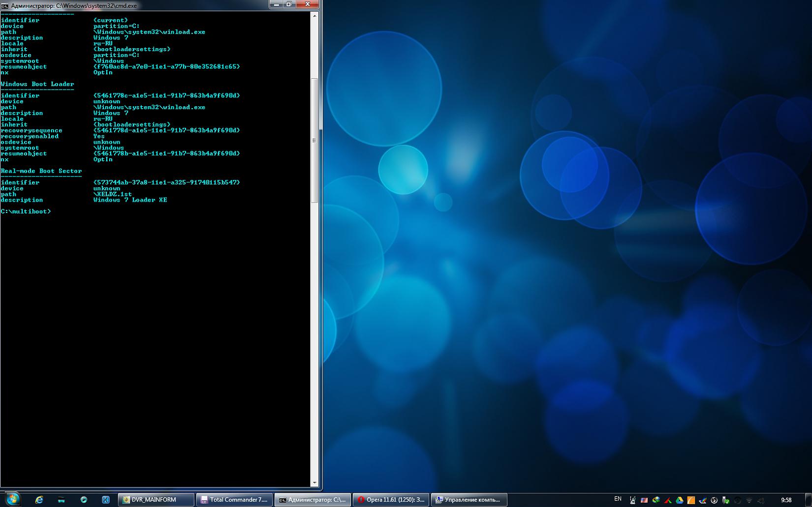Activate the Opera 11.61 taskbar button

[x=391, y=500]
